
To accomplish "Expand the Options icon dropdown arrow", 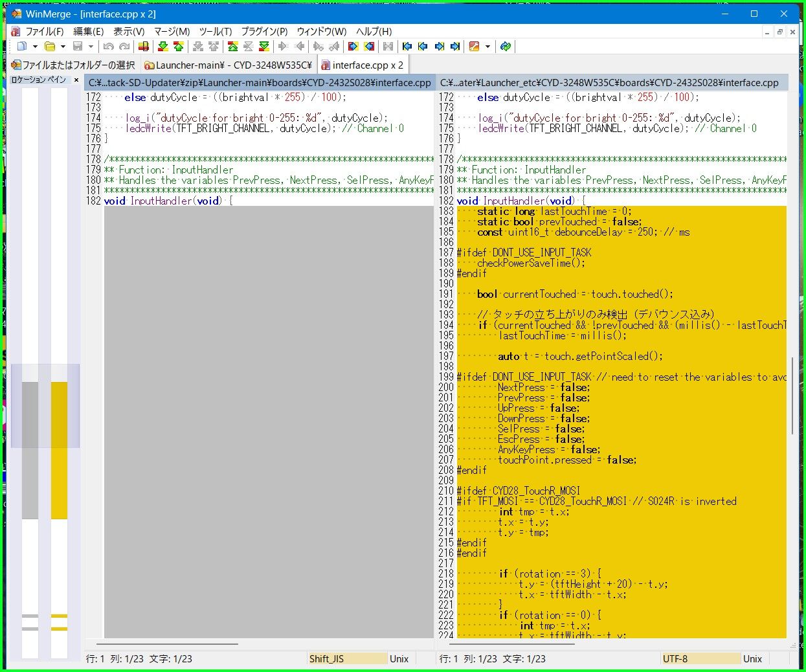I will [487, 47].
